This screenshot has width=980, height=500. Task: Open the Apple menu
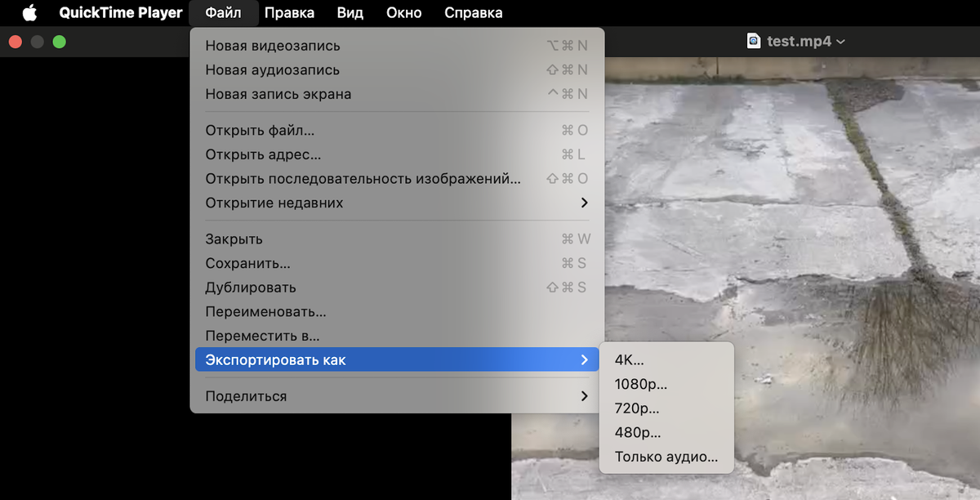click(29, 13)
